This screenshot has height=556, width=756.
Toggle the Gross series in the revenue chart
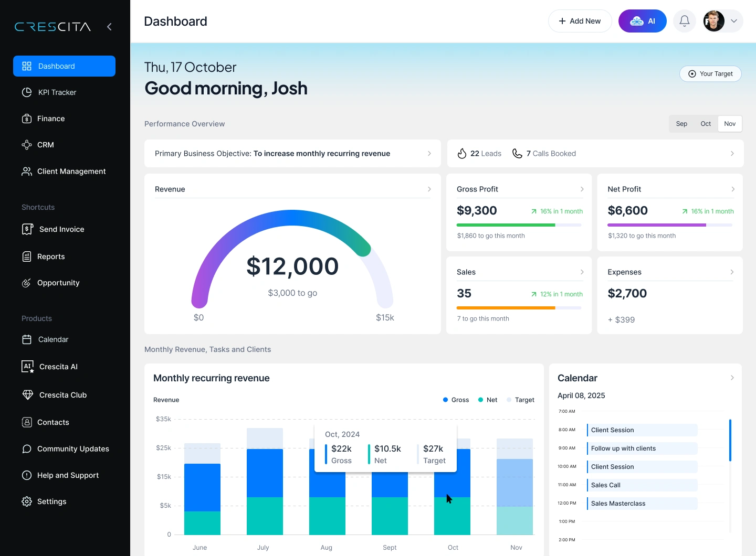456,400
